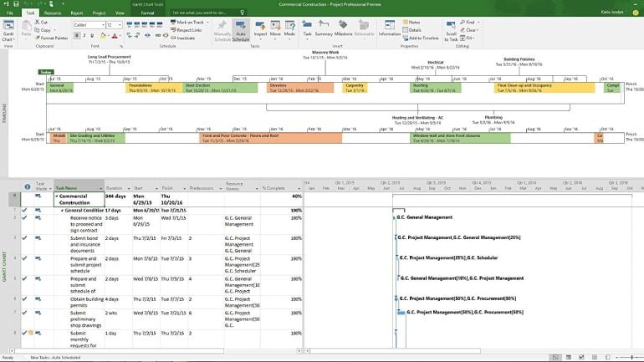Screen dimensions: 644x362
Task: Click the Indicators info column icon
Action: (x=27, y=186)
